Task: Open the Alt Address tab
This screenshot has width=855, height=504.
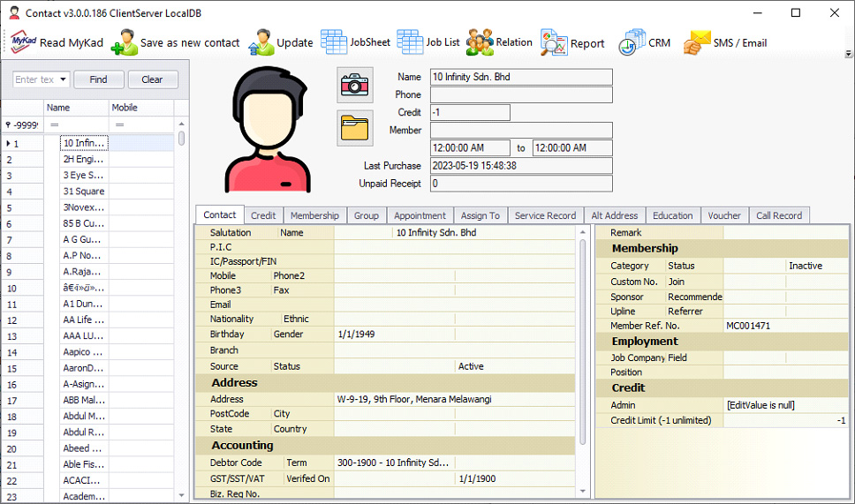Action: click(615, 215)
